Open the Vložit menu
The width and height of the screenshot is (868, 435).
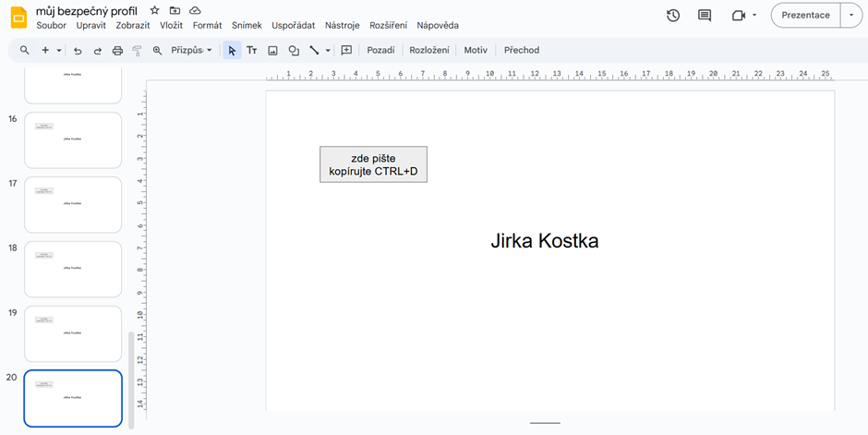click(171, 26)
